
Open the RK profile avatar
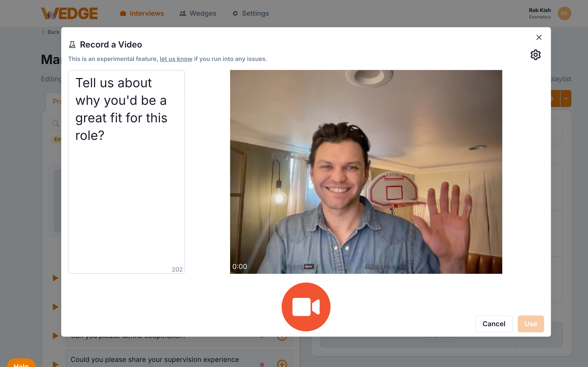[x=564, y=13]
